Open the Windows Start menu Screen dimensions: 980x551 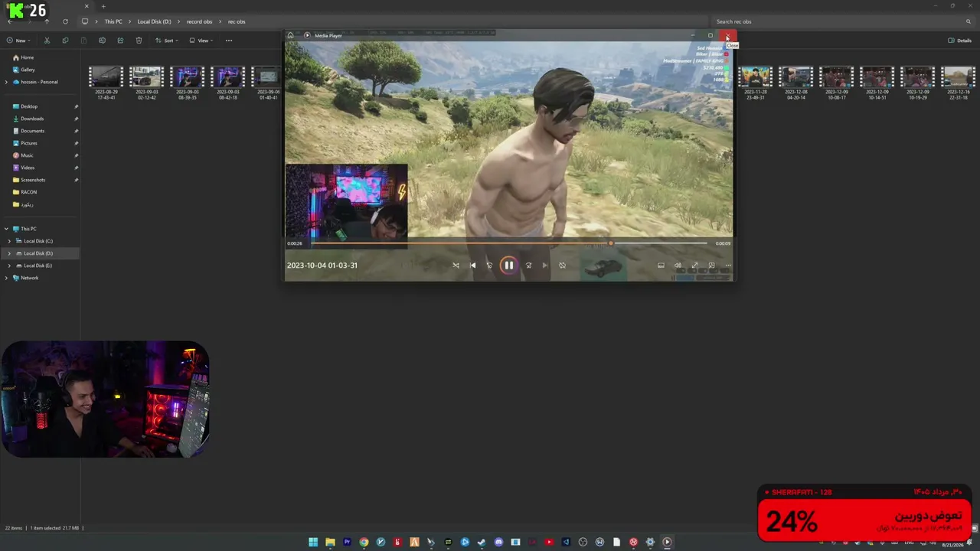click(313, 542)
